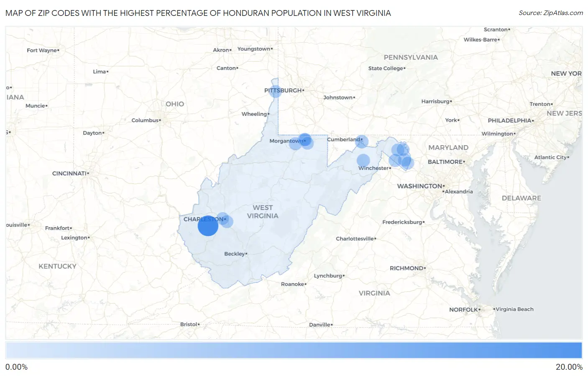
Task: Click the bubble over Pittsburgh
Action: pyautogui.click(x=275, y=91)
